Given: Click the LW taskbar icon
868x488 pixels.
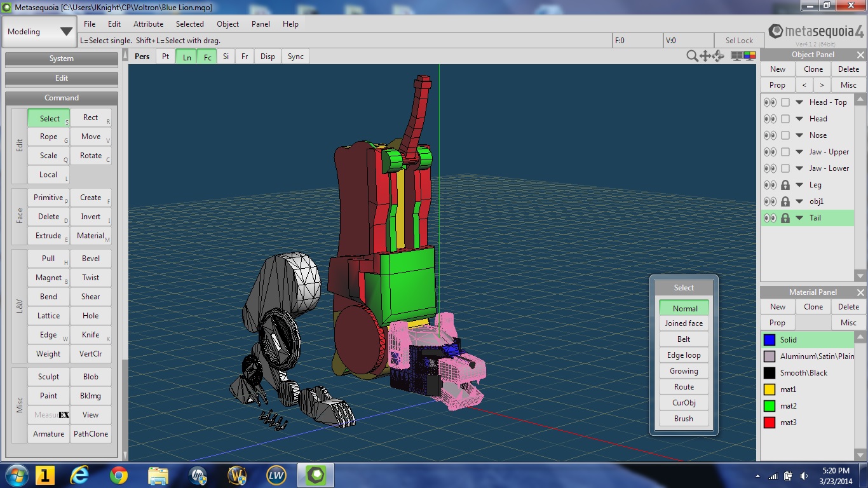Looking at the screenshot, I should 276,475.
